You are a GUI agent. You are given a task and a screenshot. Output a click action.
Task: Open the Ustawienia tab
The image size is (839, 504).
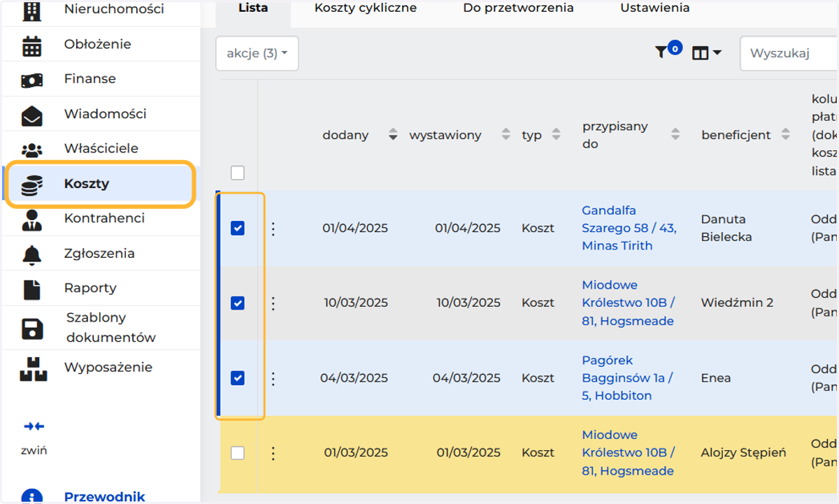point(655,8)
